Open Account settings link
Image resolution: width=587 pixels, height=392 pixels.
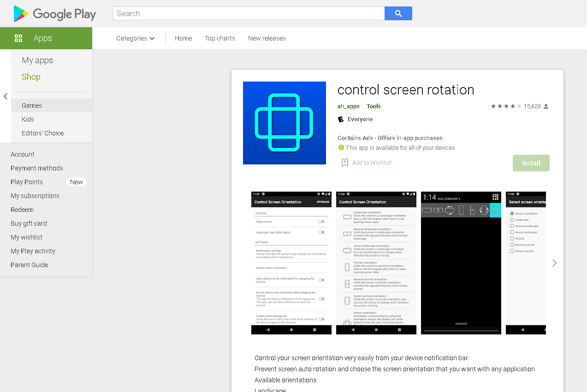click(x=23, y=154)
